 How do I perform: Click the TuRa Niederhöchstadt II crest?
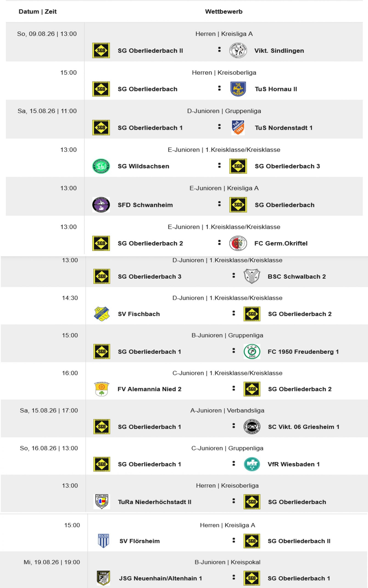[x=102, y=502]
